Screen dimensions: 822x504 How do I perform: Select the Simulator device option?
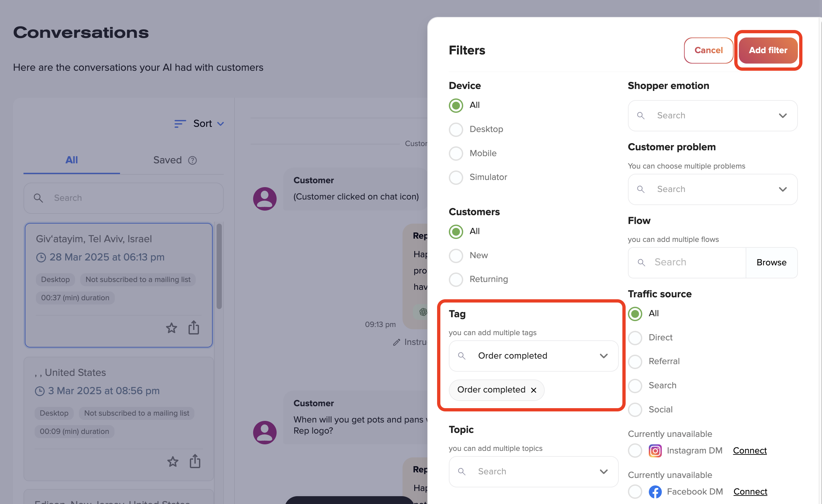[456, 177]
